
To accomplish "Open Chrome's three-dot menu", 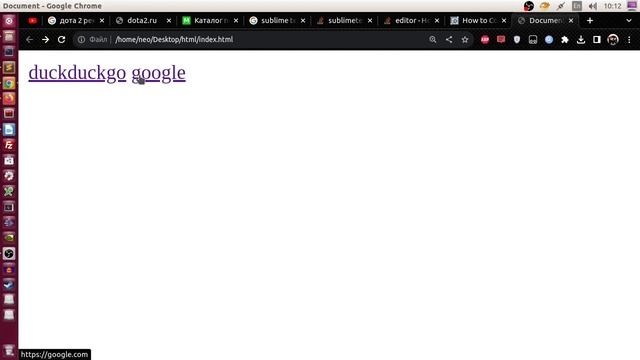I will (x=629, y=40).
